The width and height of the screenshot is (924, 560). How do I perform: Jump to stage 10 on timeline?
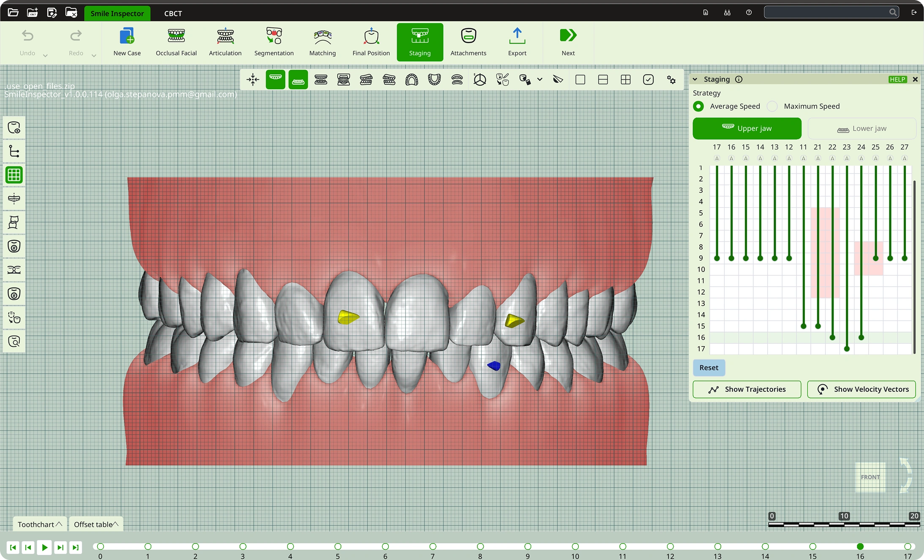point(575,546)
